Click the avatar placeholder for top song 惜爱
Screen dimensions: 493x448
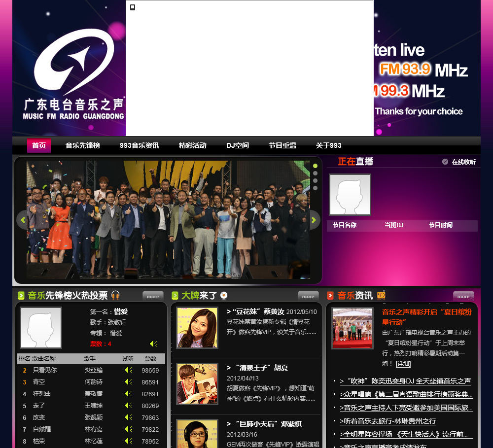[x=41, y=328]
